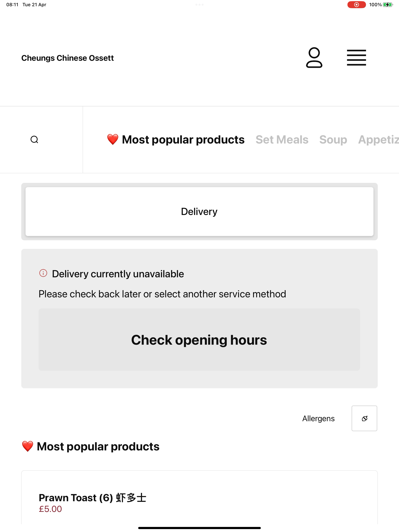
Task: Select the Most popular products tab
Action: [176, 139]
